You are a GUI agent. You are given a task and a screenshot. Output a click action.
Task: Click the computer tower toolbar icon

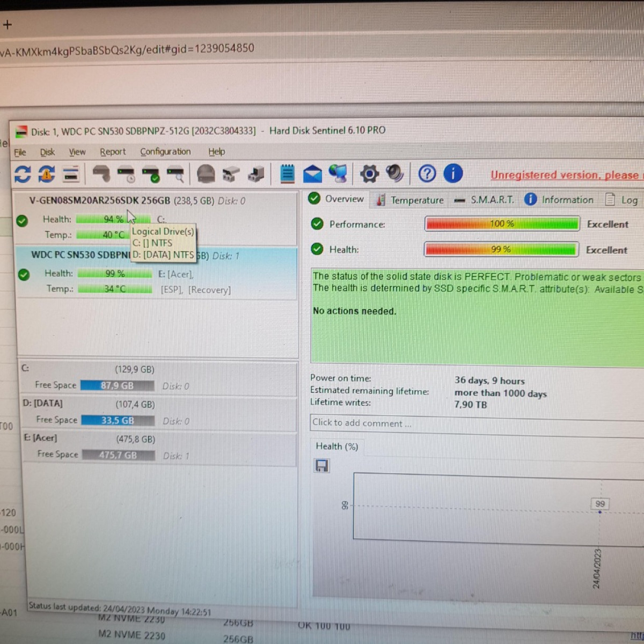click(x=256, y=174)
